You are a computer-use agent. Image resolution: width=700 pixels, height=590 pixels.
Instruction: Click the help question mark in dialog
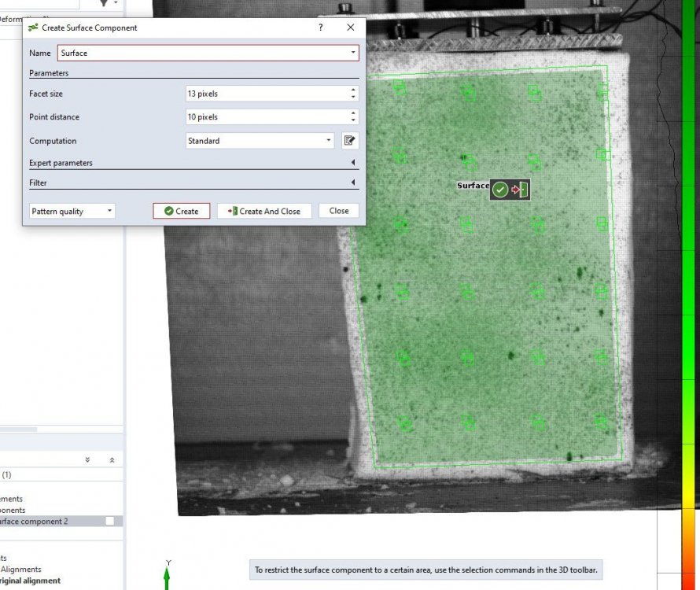tap(320, 28)
